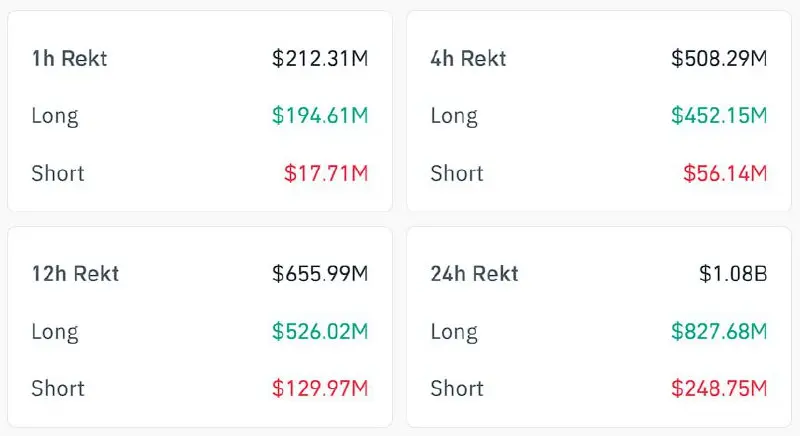Select the 24h total of $1.08B
The image size is (800, 436).
pos(733,273)
